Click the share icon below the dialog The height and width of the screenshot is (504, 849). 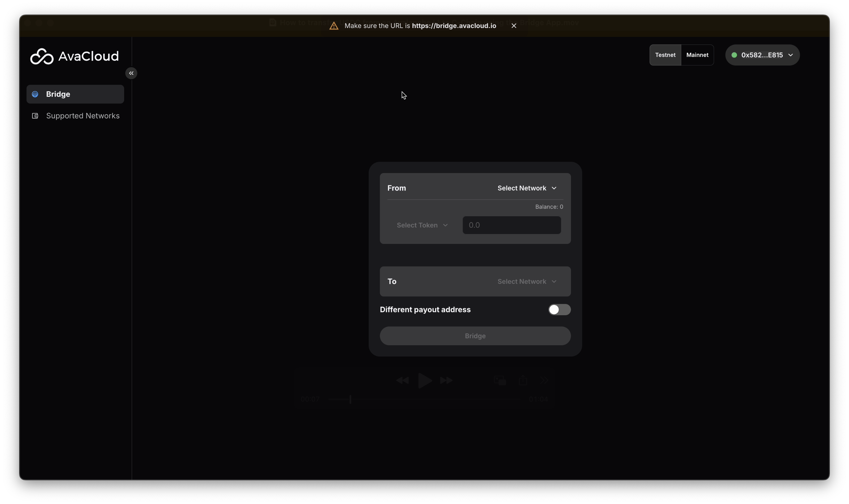pos(523,380)
